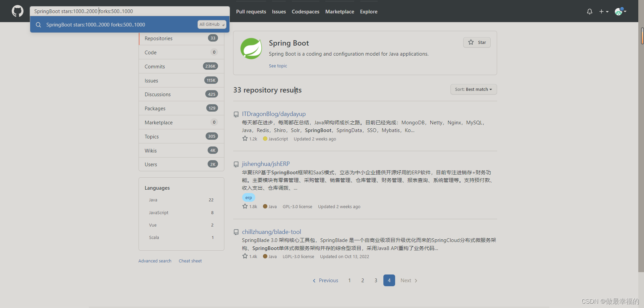Open Pull requests in top navigation
This screenshot has height=308, width=644.
tap(251, 11)
